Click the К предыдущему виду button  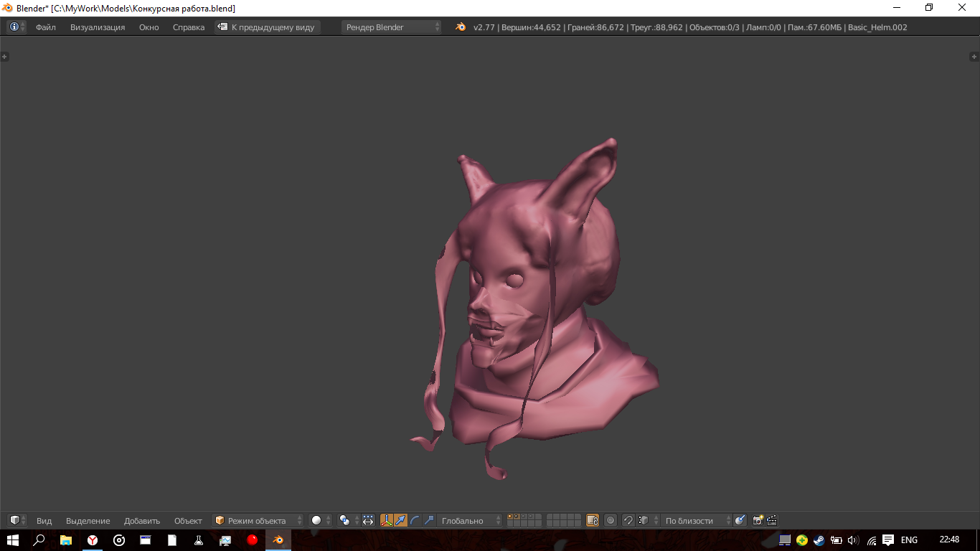pyautogui.click(x=267, y=27)
